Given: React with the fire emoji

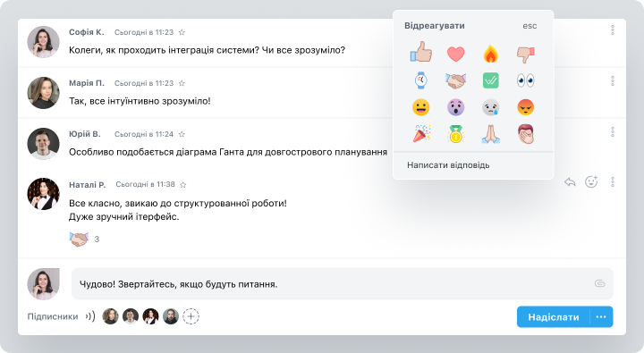Looking at the screenshot, I should 490,54.
